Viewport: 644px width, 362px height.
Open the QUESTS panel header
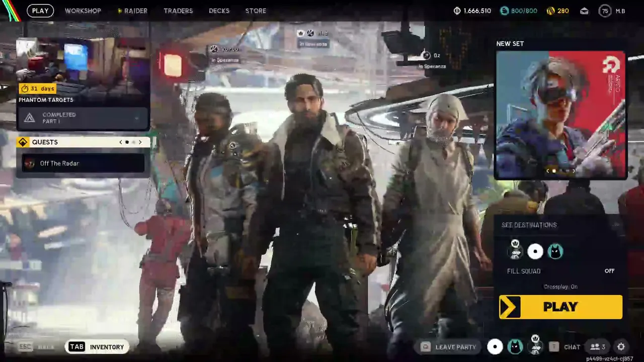pyautogui.click(x=83, y=142)
